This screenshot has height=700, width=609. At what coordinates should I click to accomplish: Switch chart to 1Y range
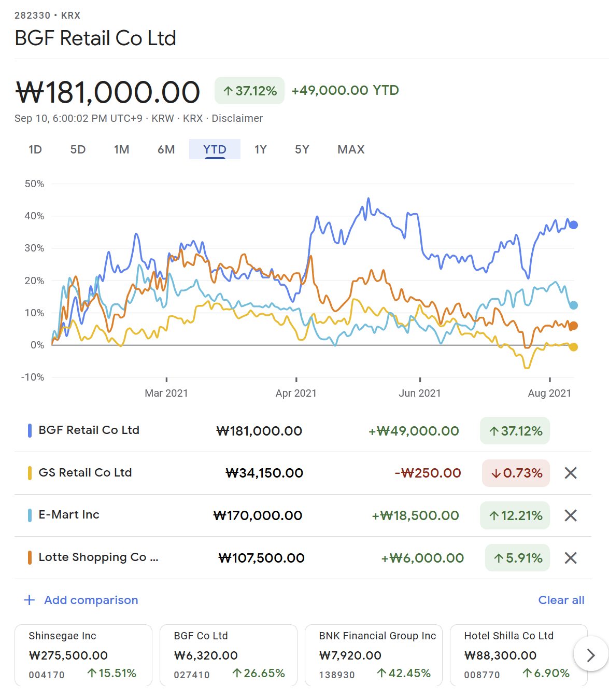coord(260,149)
